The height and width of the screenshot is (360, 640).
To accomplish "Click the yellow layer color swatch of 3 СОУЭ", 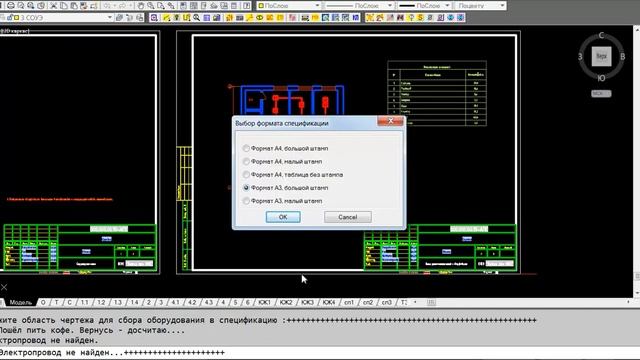I will click(16, 18).
